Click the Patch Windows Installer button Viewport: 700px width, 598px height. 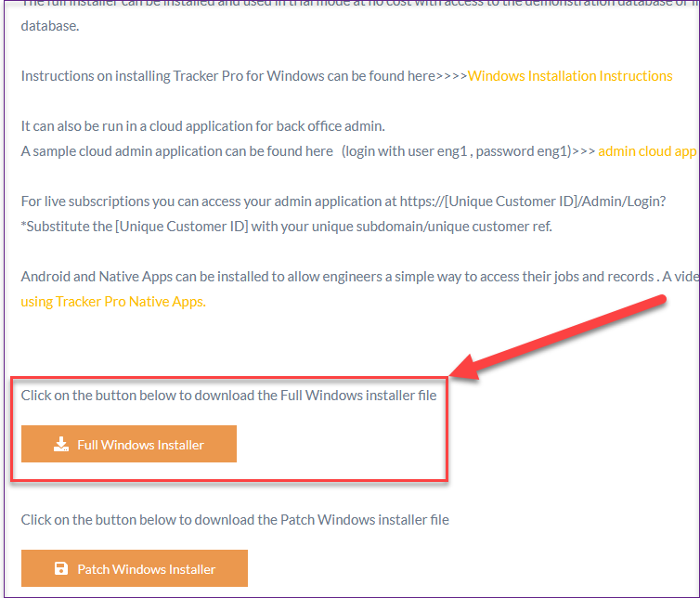point(135,568)
